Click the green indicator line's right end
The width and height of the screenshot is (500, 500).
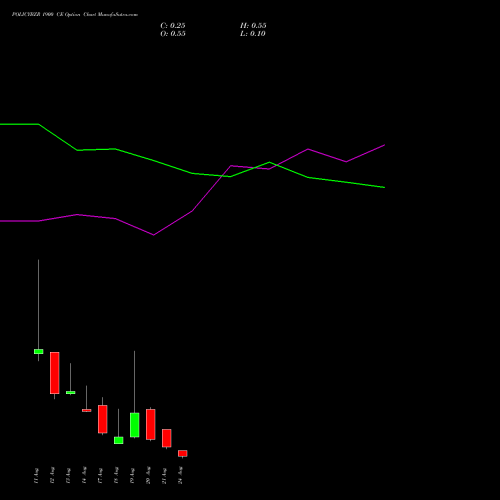pos(384,187)
